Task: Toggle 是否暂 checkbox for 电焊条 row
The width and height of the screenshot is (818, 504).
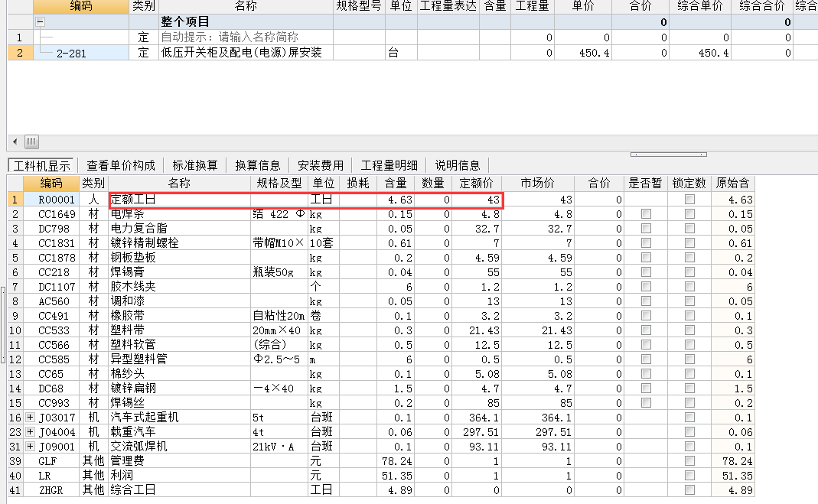Action: [646, 213]
